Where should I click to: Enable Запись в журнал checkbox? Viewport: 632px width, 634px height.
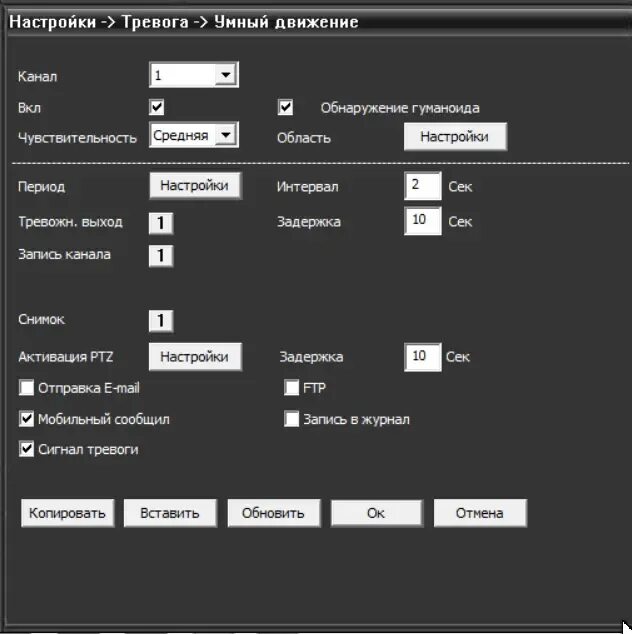pos(292,419)
